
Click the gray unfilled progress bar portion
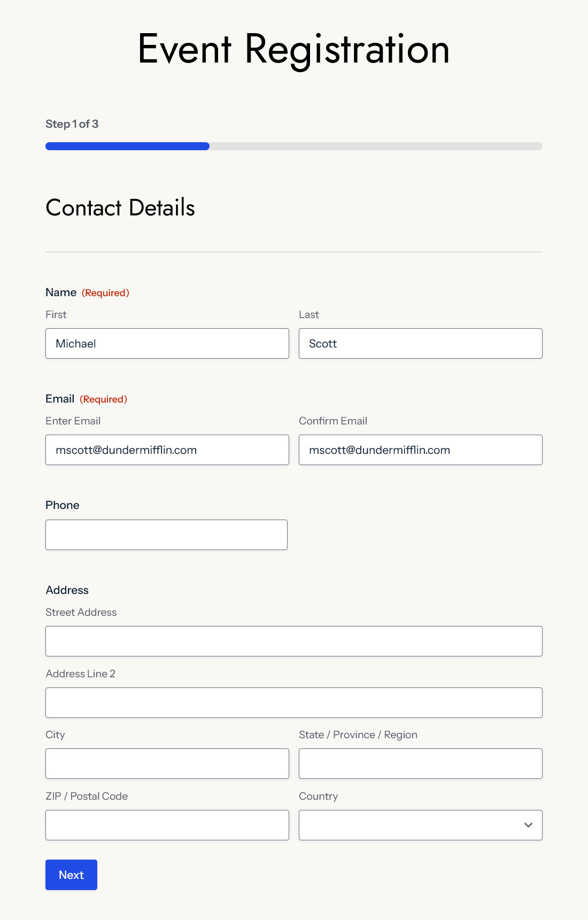coord(376,146)
